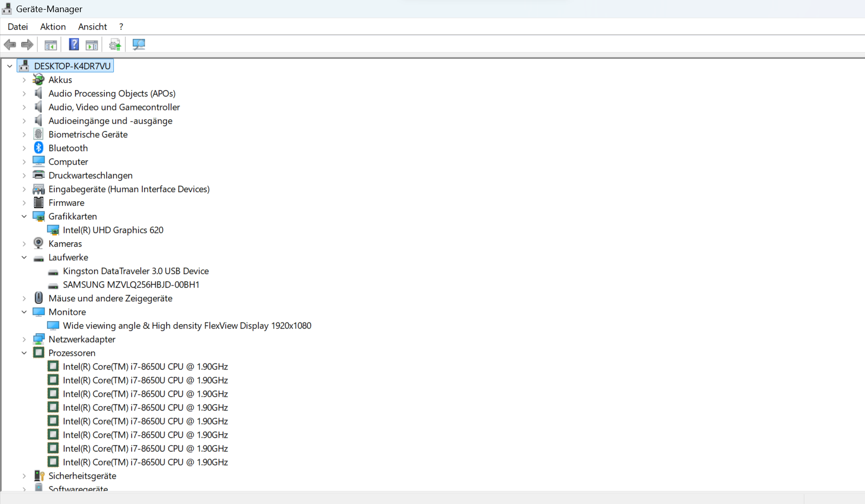Scan for hardware changes with monitor icon

click(139, 44)
